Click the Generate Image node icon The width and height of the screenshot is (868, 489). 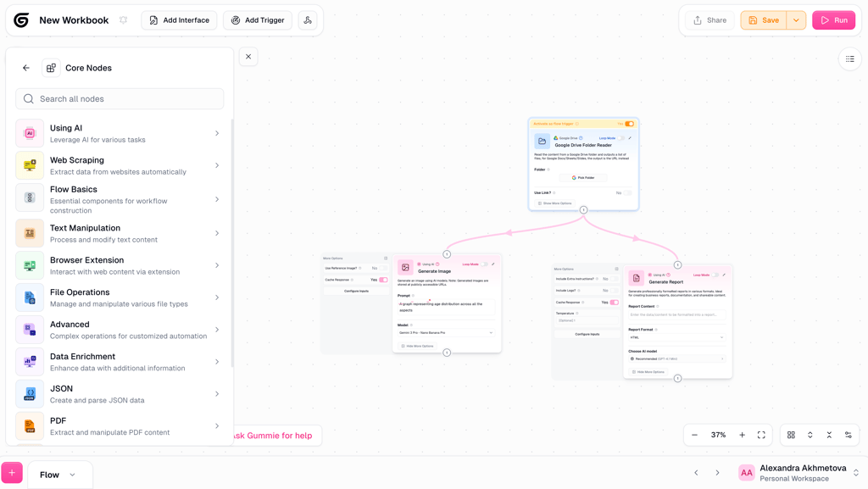tap(405, 268)
